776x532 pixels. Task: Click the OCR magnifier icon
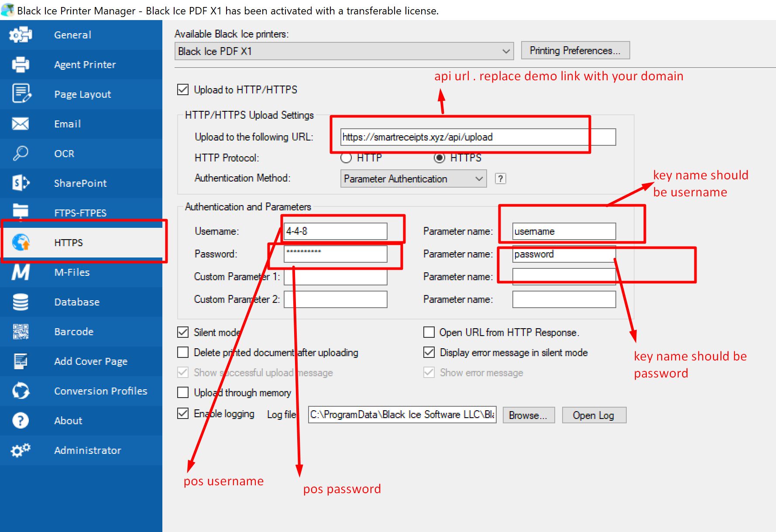21,153
